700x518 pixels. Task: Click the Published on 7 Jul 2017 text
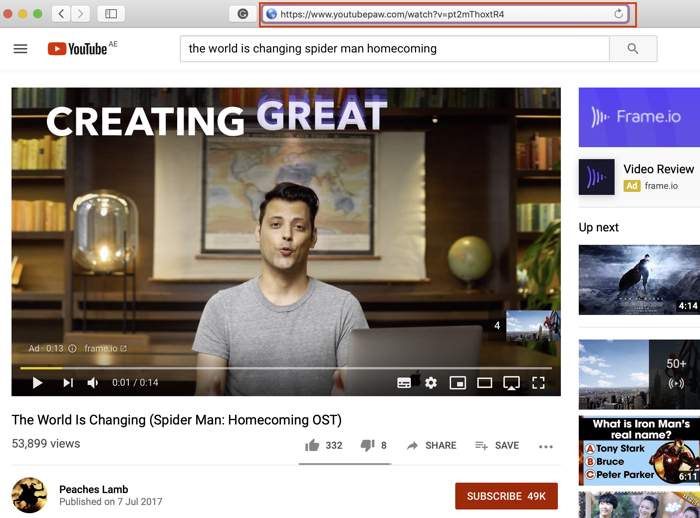point(111,502)
